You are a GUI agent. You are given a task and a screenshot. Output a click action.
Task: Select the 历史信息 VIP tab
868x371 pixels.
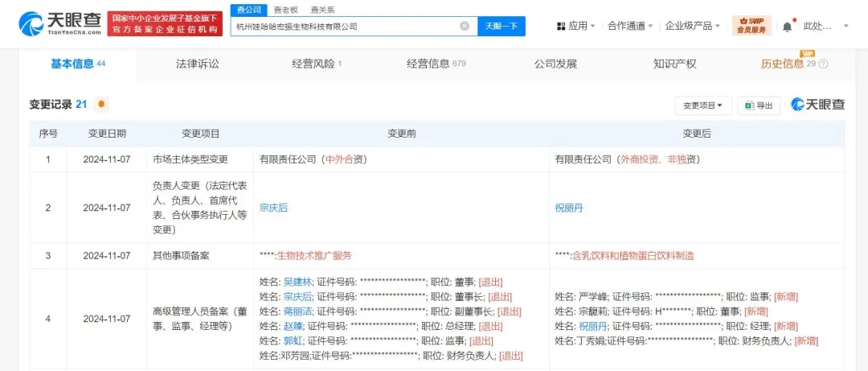(789, 64)
